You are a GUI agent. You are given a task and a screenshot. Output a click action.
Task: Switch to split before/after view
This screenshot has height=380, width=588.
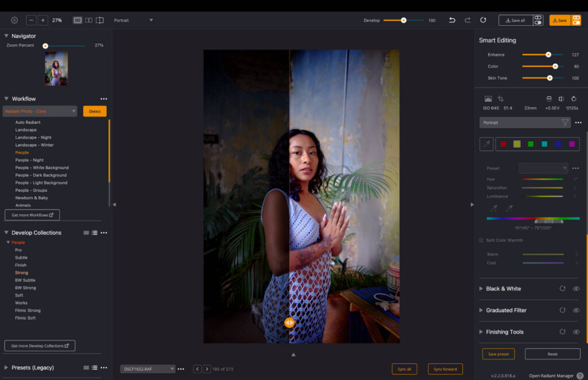click(100, 20)
